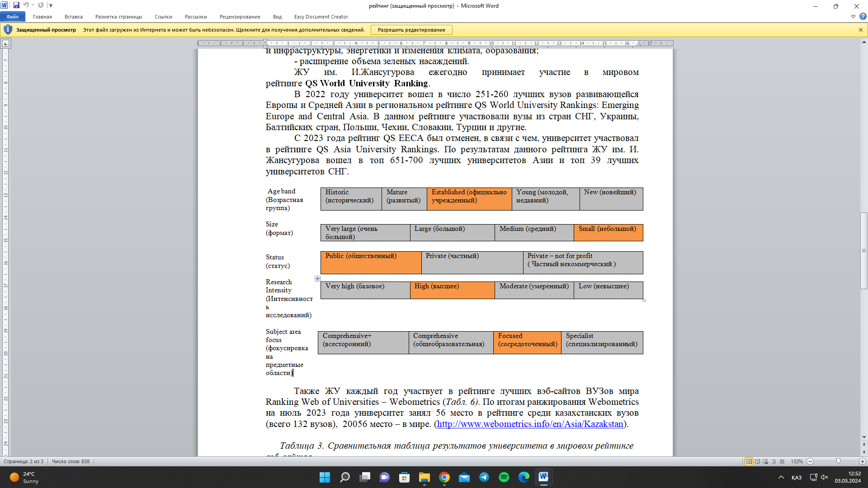Image resolution: width=868 pixels, height=488 pixels.
Task: Click the zoom slider handle
Action: click(838, 461)
